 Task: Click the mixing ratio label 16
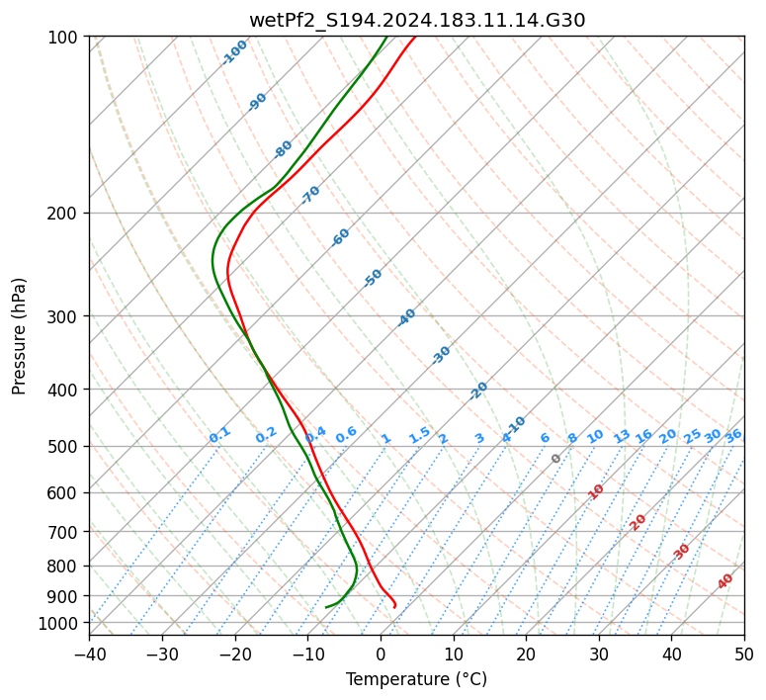pyautogui.click(x=643, y=436)
